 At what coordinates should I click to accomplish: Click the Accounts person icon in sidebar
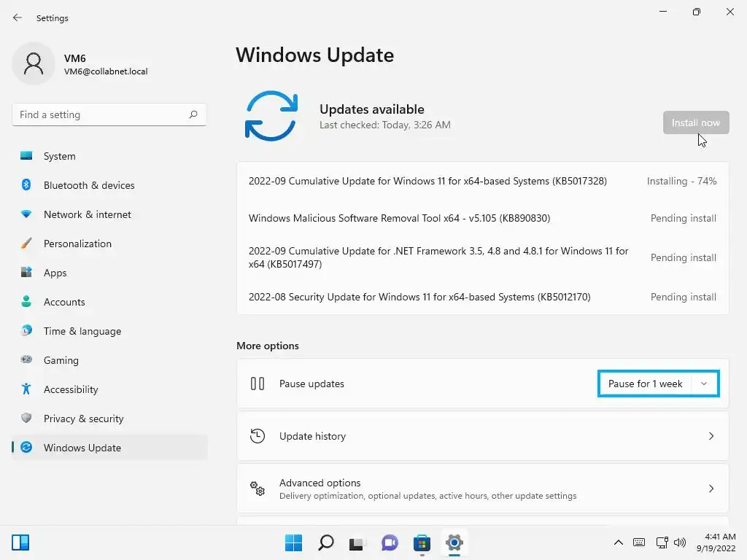click(26, 301)
